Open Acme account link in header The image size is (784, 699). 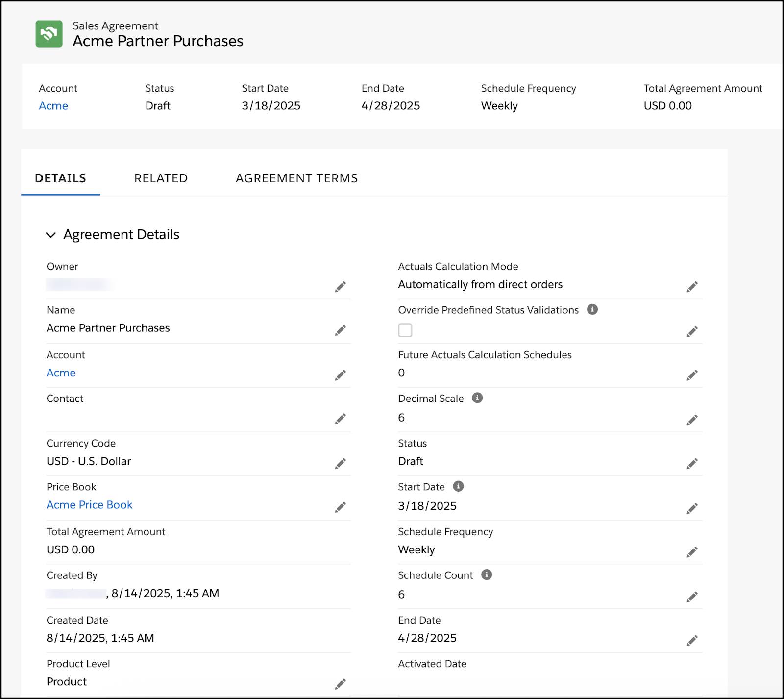(x=53, y=106)
